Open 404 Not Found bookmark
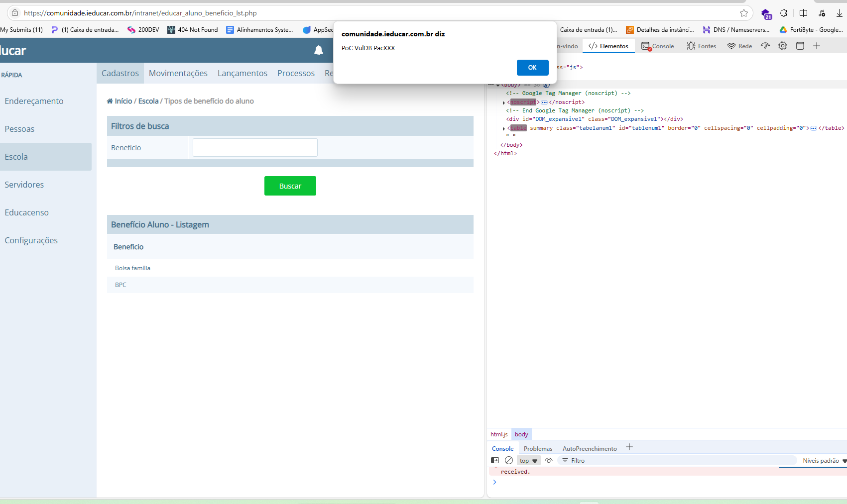Image resolution: width=847 pixels, height=504 pixels. (x=193, y=30)
